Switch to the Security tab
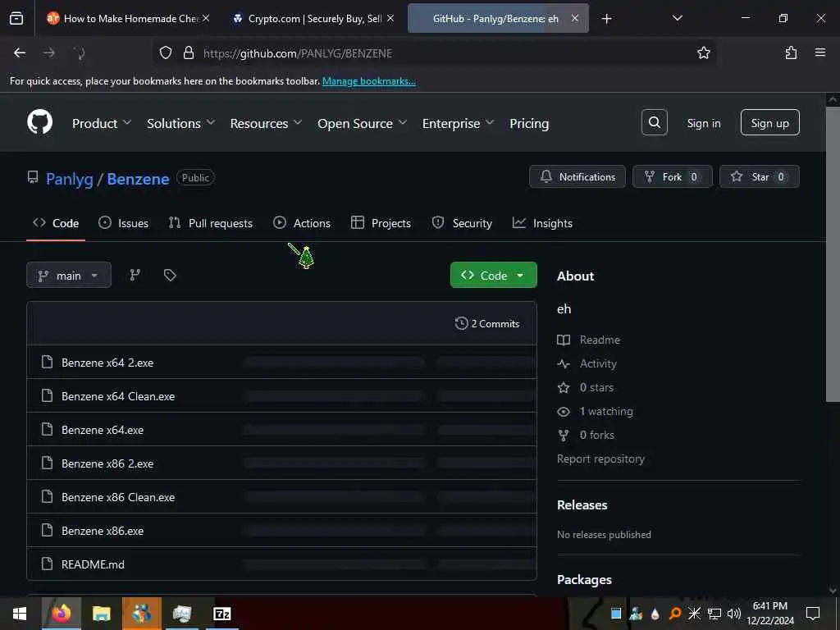 tap(462, 223)
